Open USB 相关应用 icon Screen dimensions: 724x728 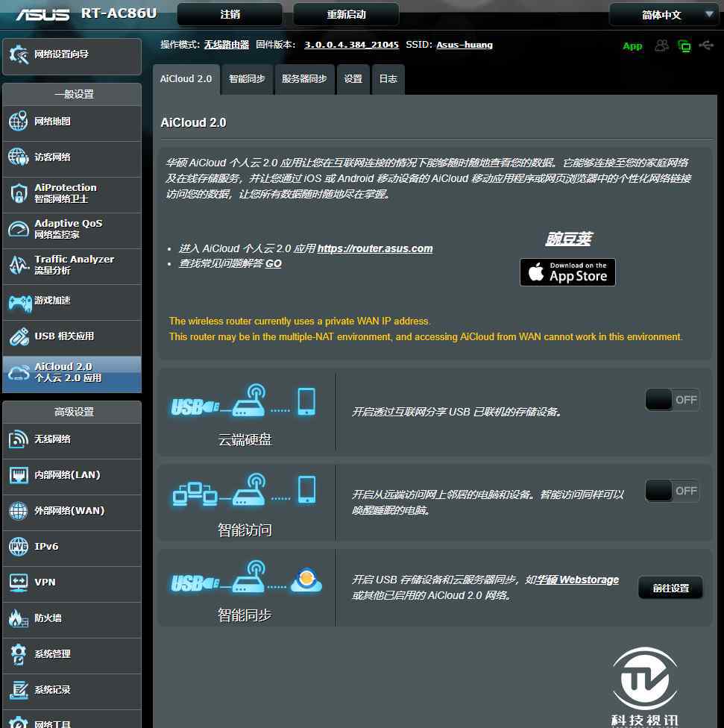19,336
